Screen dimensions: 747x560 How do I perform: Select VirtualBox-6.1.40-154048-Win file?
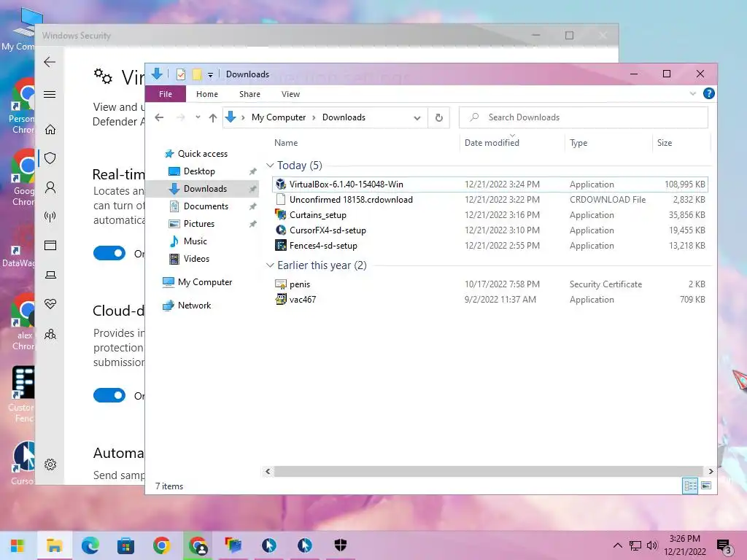[489, 184]
